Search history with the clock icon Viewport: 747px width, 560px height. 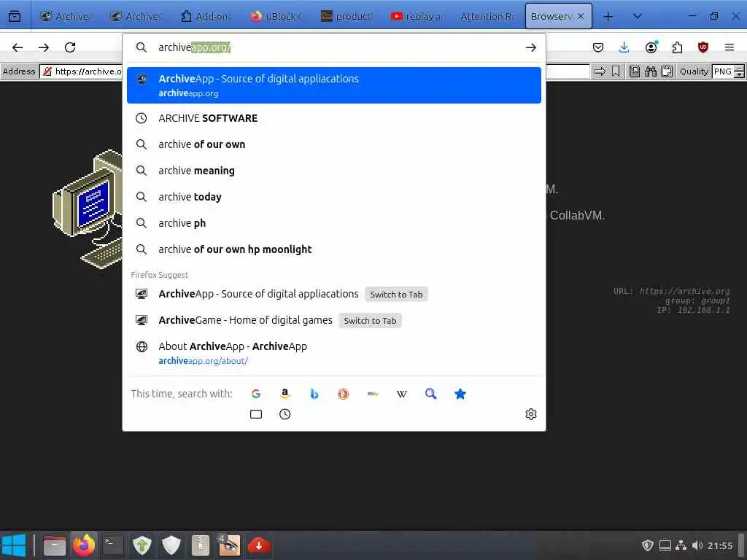point(285,414)
